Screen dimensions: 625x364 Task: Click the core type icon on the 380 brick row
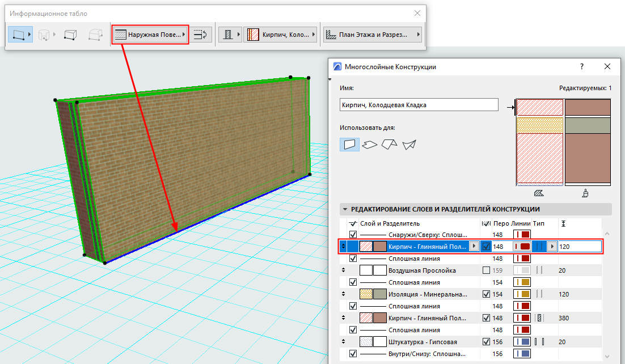(x=539, y=318)
